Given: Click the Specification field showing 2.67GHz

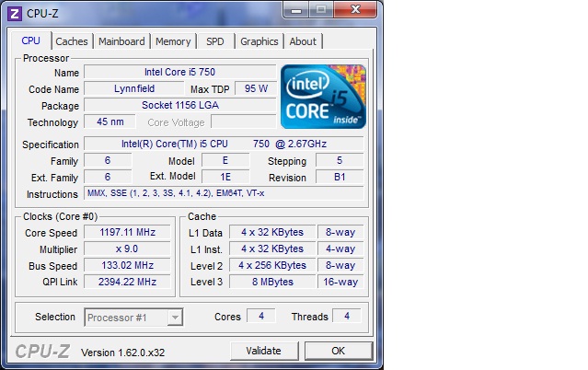Looking at the screenshot, I should pyautogui.click(x=224, y=144).
